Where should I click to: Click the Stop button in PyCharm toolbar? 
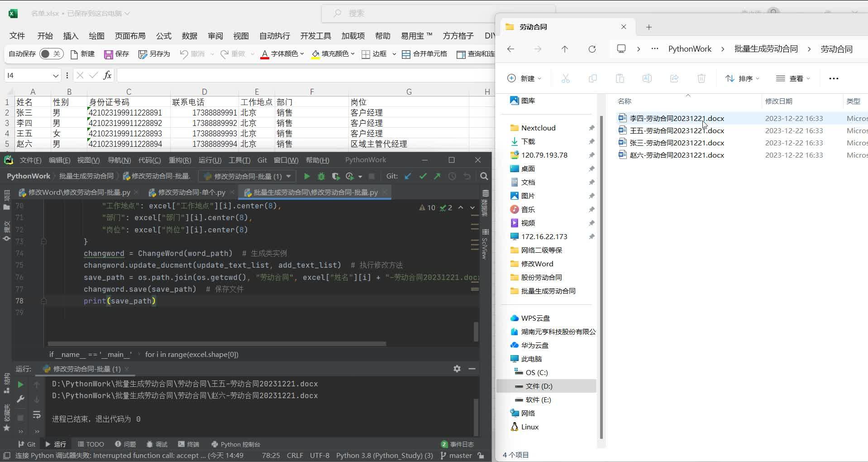372,176
